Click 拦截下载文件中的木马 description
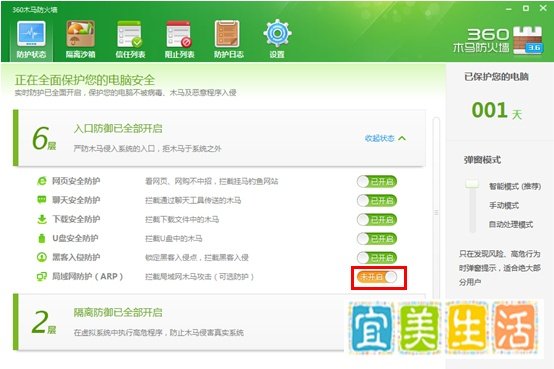Screen dimensions: 554x369 pos(182,219)
